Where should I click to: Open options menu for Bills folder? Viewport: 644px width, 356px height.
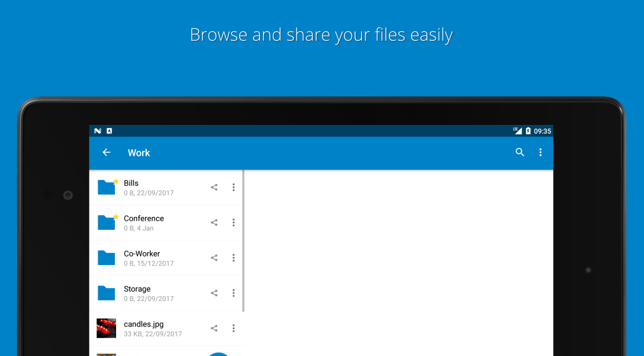(x=234, y=187)
